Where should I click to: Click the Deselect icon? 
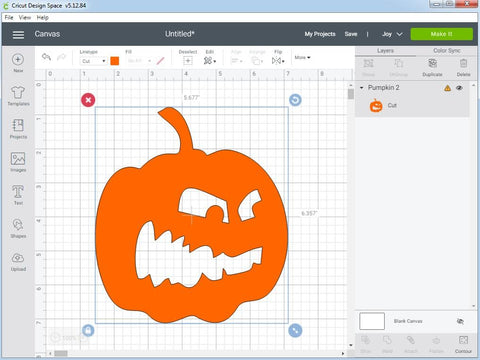[x=188, y=60]
